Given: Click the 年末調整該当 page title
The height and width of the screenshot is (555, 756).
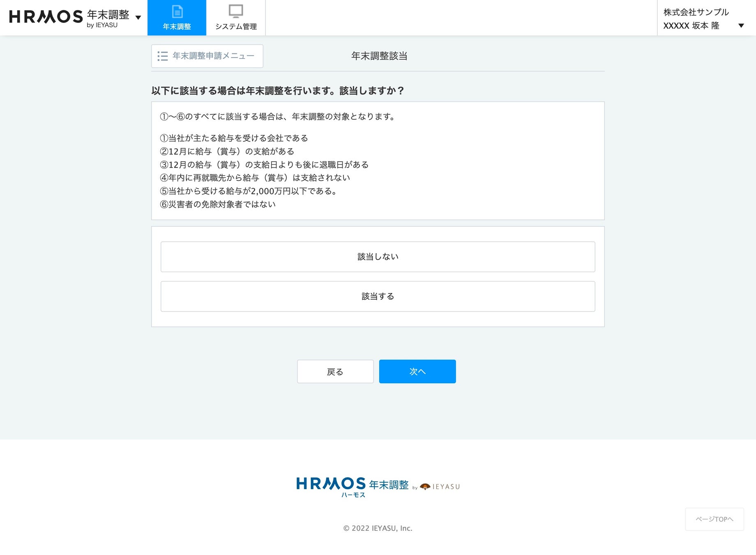Looking at the screenshot, I should coord(379,56).
